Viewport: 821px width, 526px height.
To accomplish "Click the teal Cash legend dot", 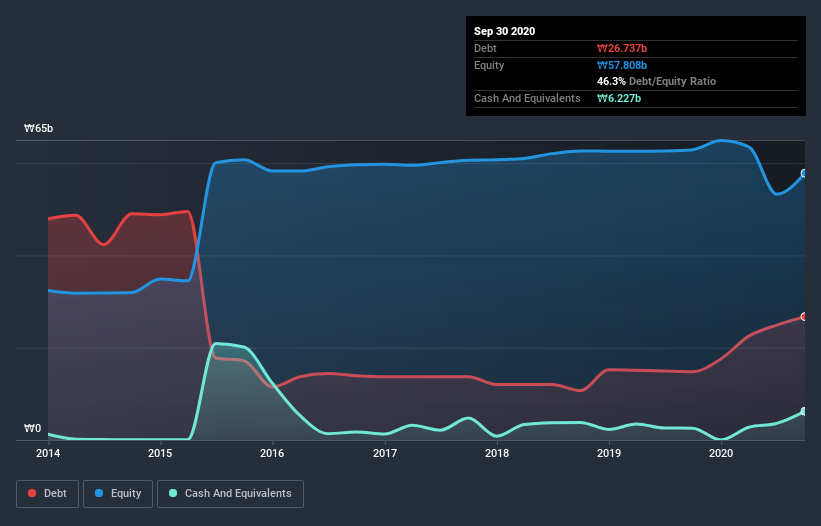I will (173, 493).
